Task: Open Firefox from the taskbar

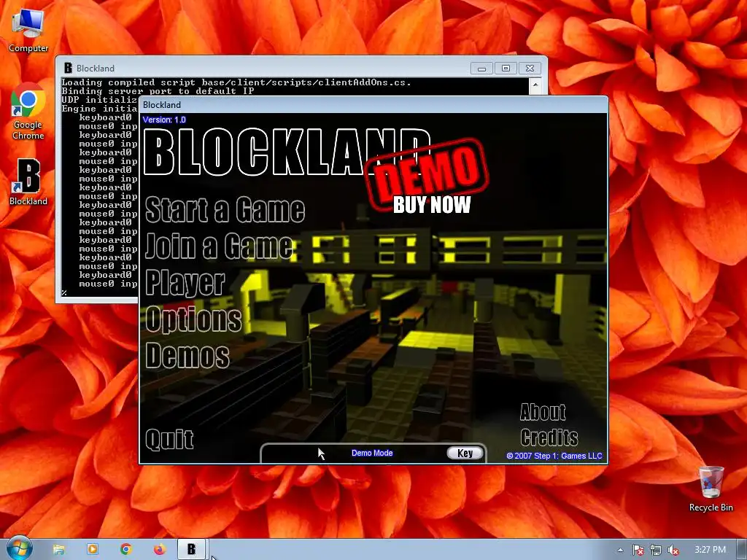Action: [x=160, y=550]
